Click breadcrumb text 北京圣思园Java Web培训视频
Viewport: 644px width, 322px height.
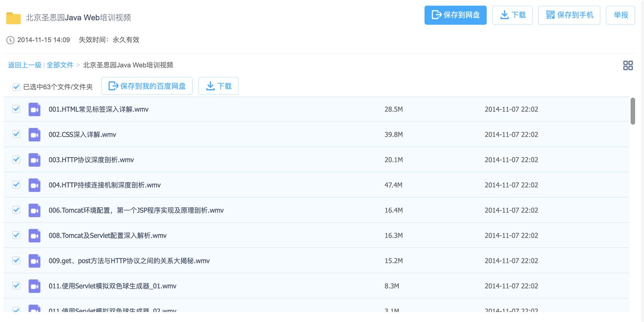128,65
